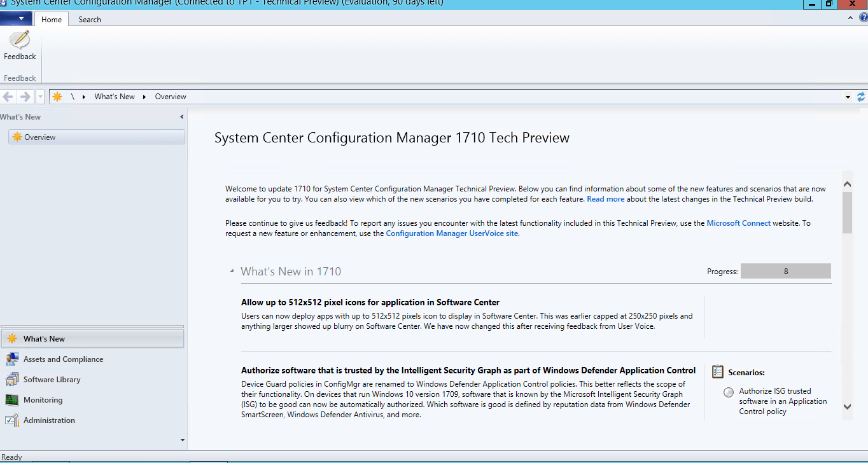Open Configuration Manager UserVoice site link

coord(452,233)
